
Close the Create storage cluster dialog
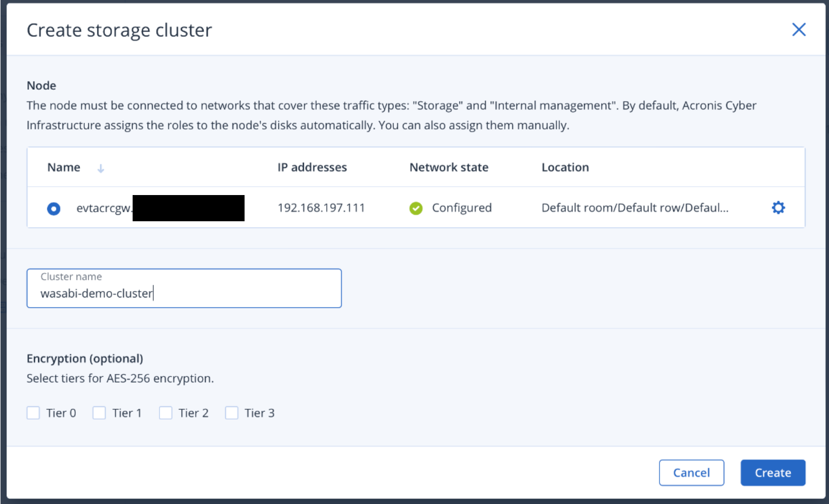[x=799, y=30]
